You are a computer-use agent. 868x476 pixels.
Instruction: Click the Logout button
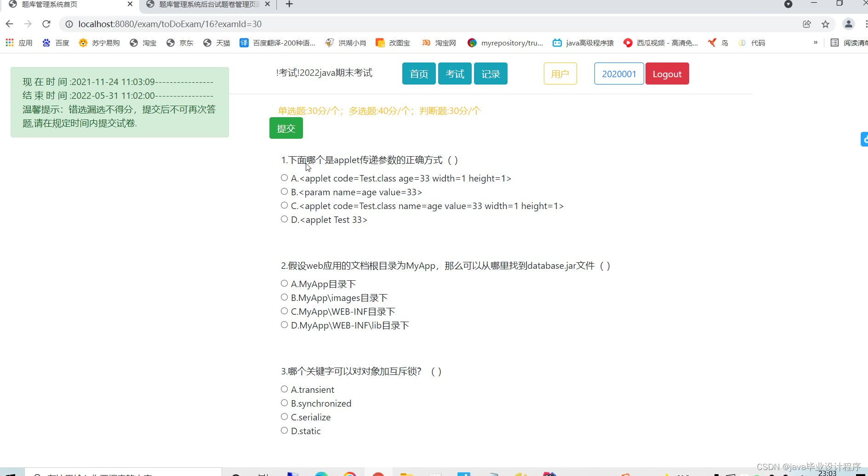pos(667,74)
